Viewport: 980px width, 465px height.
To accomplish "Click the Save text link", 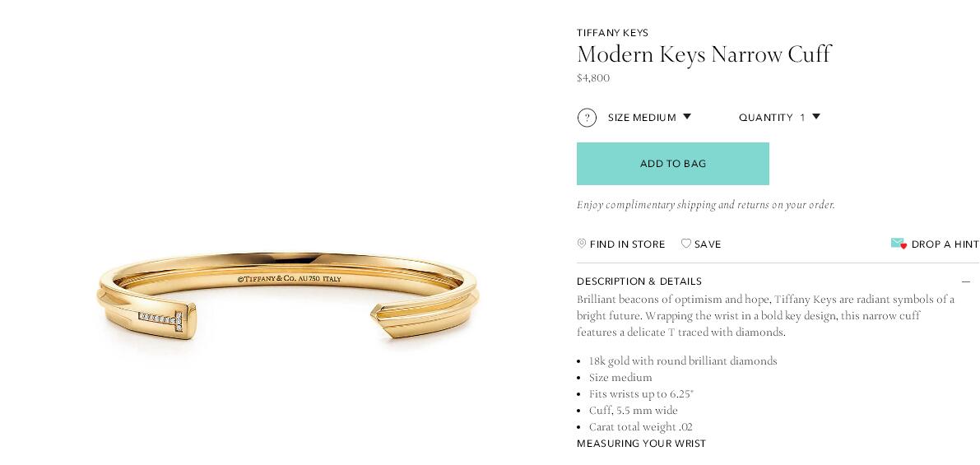I will click(708, 244).
